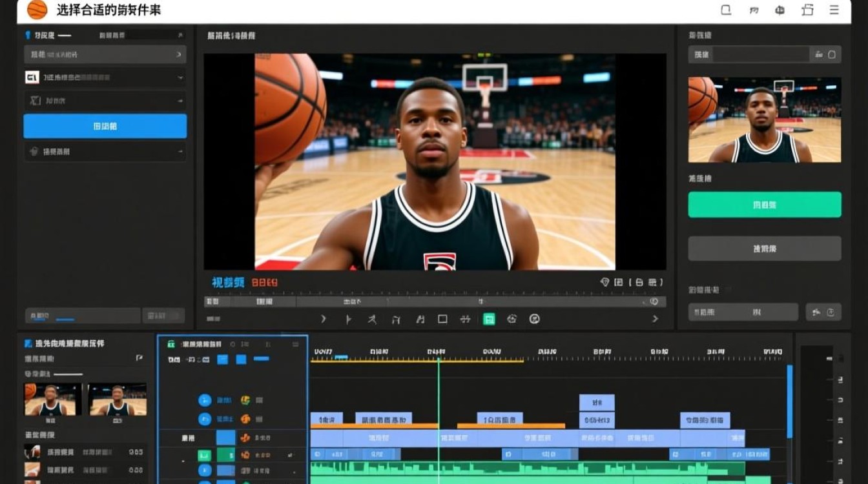Click the large blue button in left panel

[x=105, y=126]
